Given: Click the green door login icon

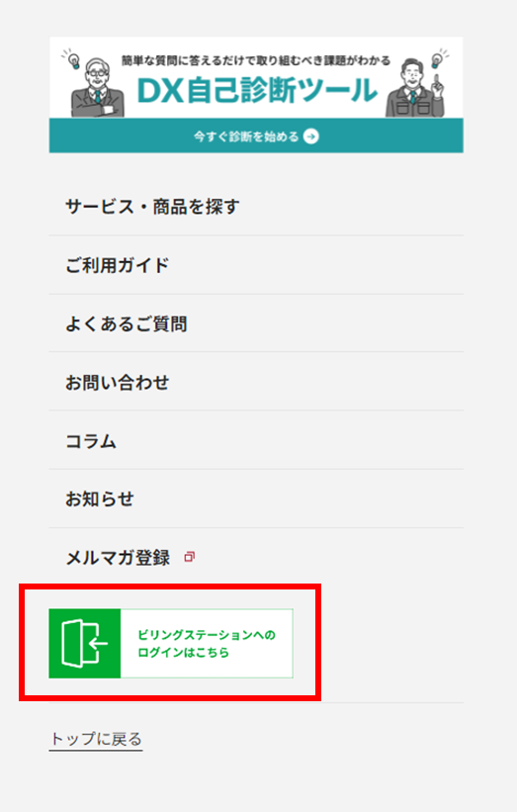Looking at the screenshot, I should (x=84, y=643).
